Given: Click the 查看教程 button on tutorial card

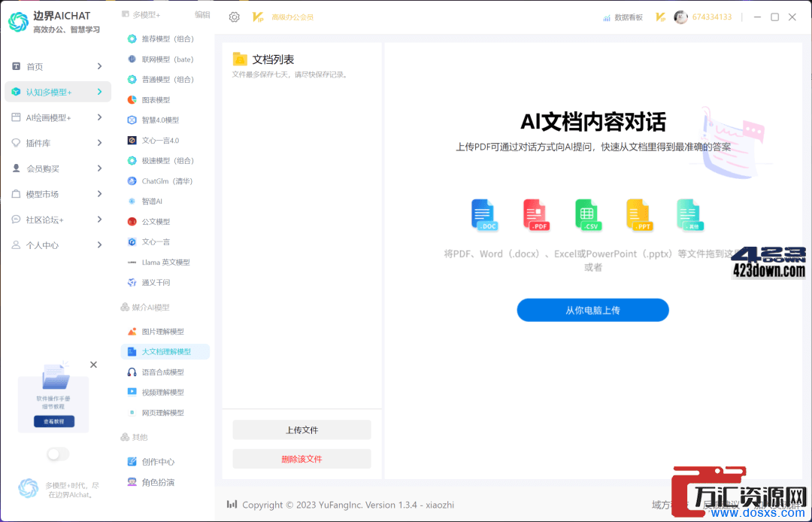Looking at the screenshot, I should pos(54,421).
